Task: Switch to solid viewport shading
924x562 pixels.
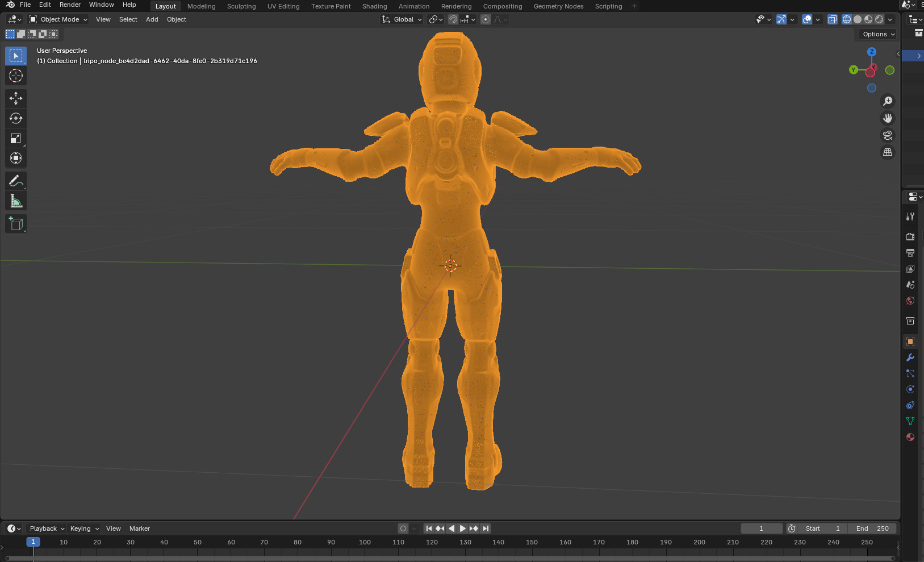Action: pyautogui.click(x=858, y=19)
